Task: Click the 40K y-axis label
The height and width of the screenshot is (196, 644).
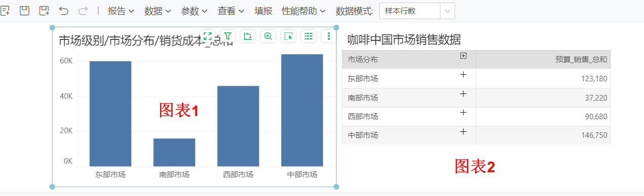Action: (66, 96)
